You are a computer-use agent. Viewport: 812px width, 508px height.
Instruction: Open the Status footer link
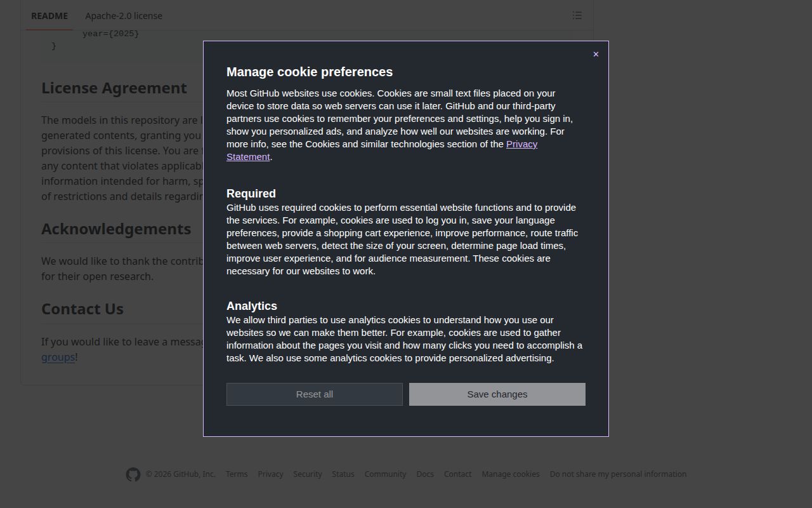[x=343, y=474]
